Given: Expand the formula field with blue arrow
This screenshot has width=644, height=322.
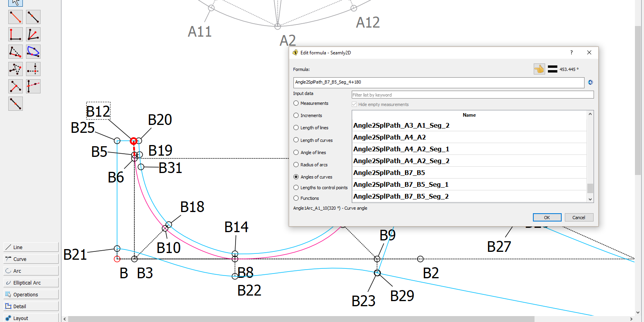Looking at the screenshot, I should pyautogui.click(x=590, y=82).
